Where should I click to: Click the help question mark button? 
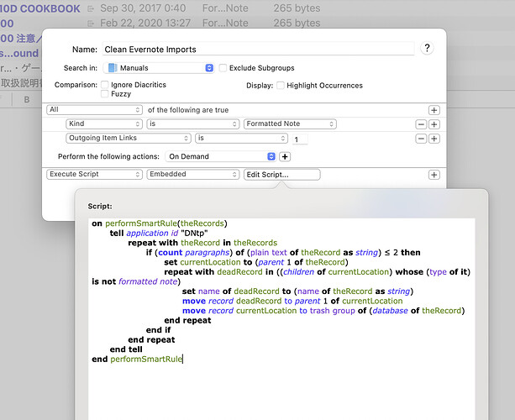(427, 49)
